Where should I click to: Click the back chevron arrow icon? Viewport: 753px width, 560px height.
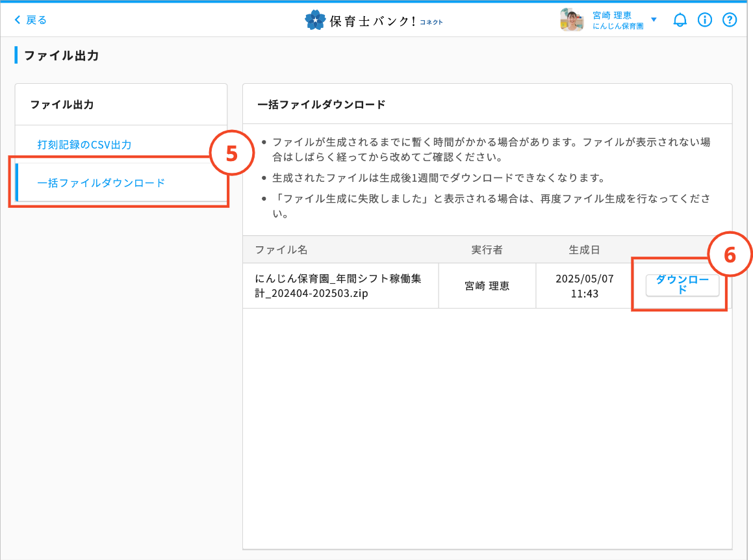click(x=18, y=20)
